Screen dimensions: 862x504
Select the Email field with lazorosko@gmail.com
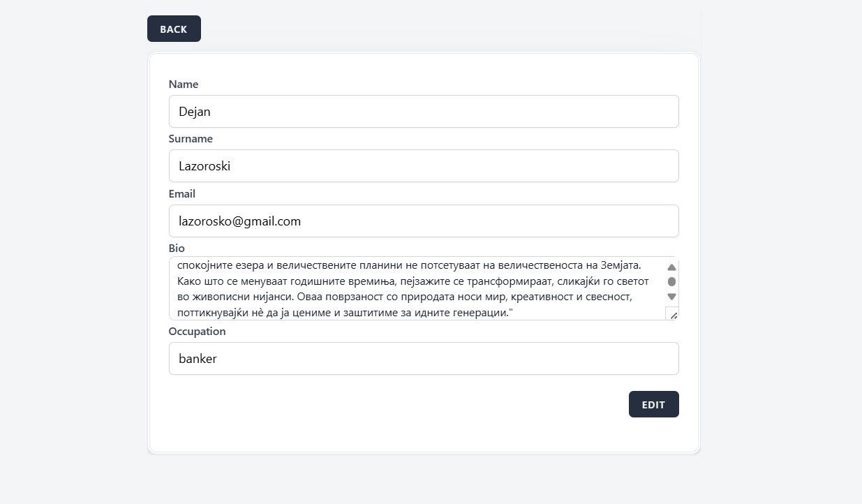(x=423, y=221)
